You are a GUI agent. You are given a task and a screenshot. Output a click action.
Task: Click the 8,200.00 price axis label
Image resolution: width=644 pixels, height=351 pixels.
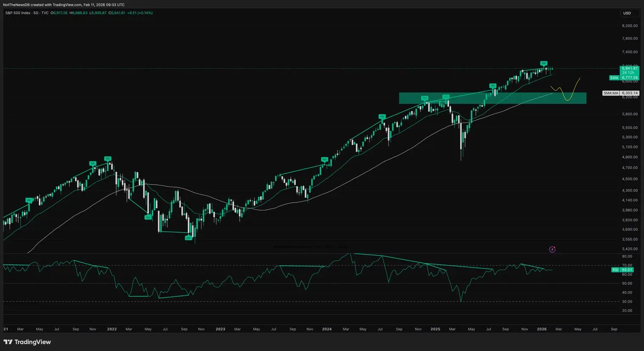point(630,26)
